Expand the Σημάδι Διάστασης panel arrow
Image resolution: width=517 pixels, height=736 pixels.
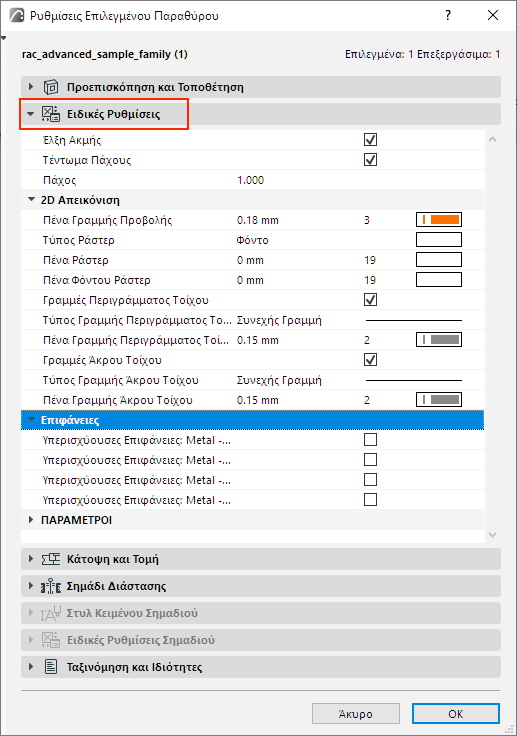point(31,586)
